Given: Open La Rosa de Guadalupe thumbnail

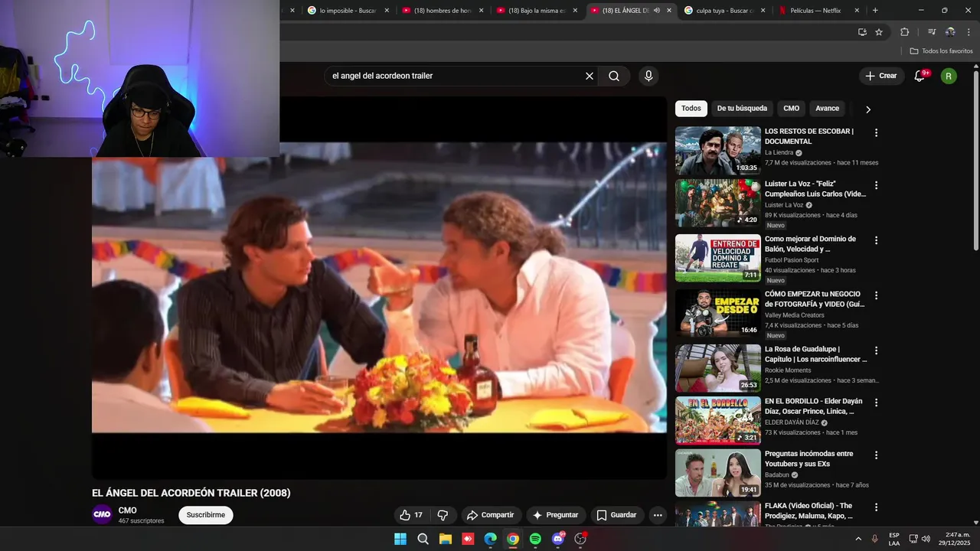Looking at the screenshot, I should pos(718,369).
